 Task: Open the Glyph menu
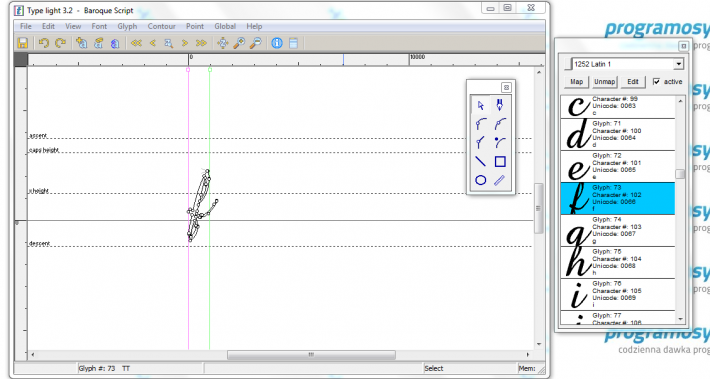click(x=127, y=26)
